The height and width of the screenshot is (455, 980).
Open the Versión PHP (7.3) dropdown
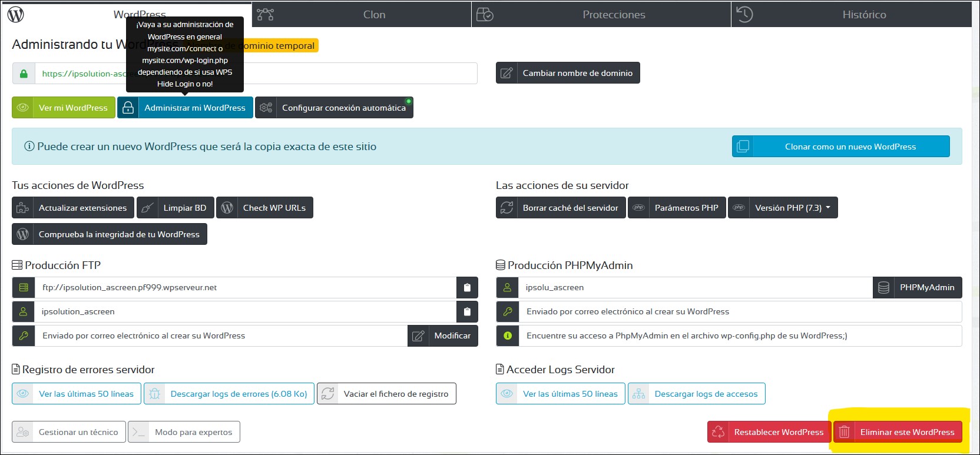coord(782,208)
